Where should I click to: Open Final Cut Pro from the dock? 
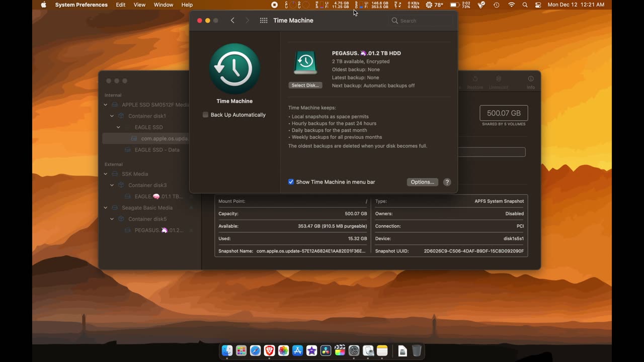(x=340, y=351)
